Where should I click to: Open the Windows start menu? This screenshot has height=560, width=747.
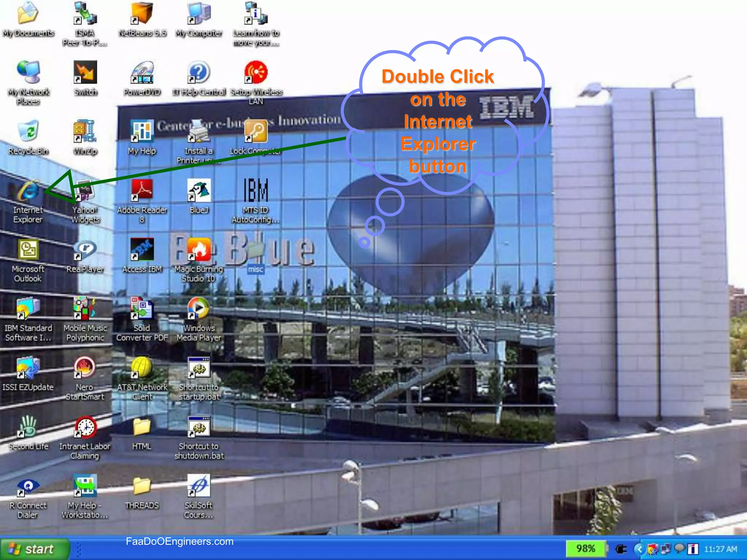[35, 549]
